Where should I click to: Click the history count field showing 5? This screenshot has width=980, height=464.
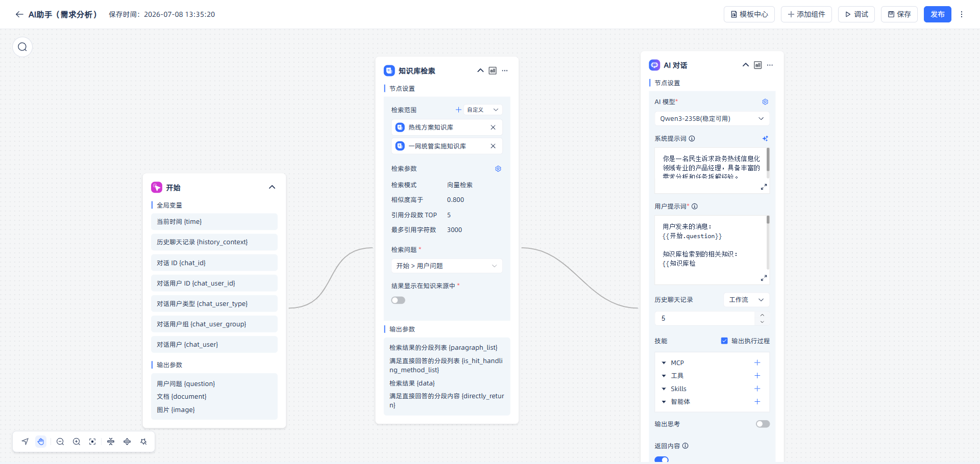pyautogui.click(x=704, y=318)
